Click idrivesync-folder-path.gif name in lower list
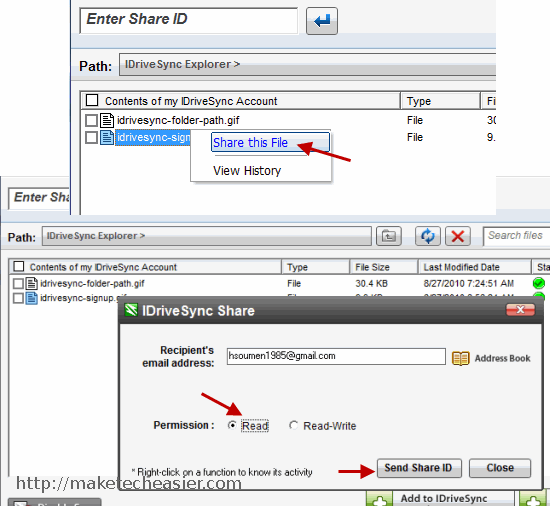This screenshot has width=550, height=506. 92,283
